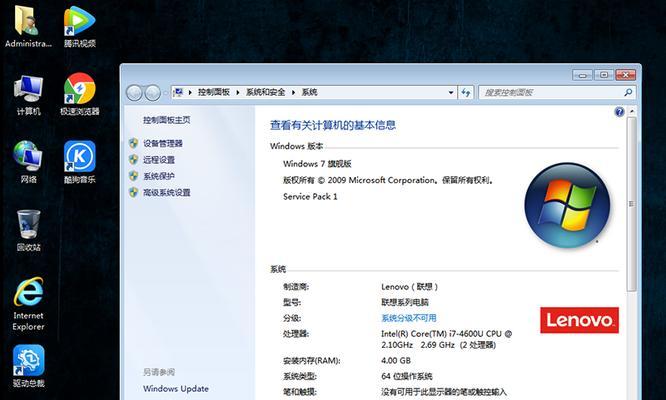Open 高级系统设置 link
Screen dimensions: 666x400
point(166,192)
